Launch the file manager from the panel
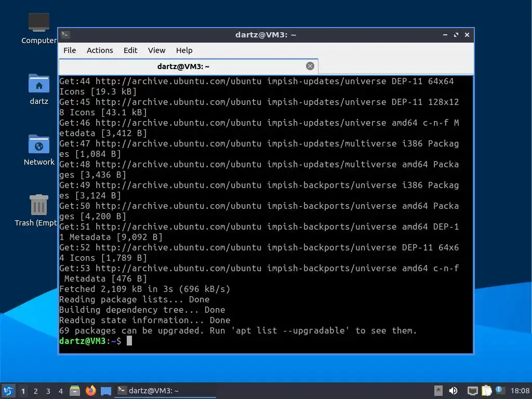This screenshot has width=532, height=399. point(75,391)
